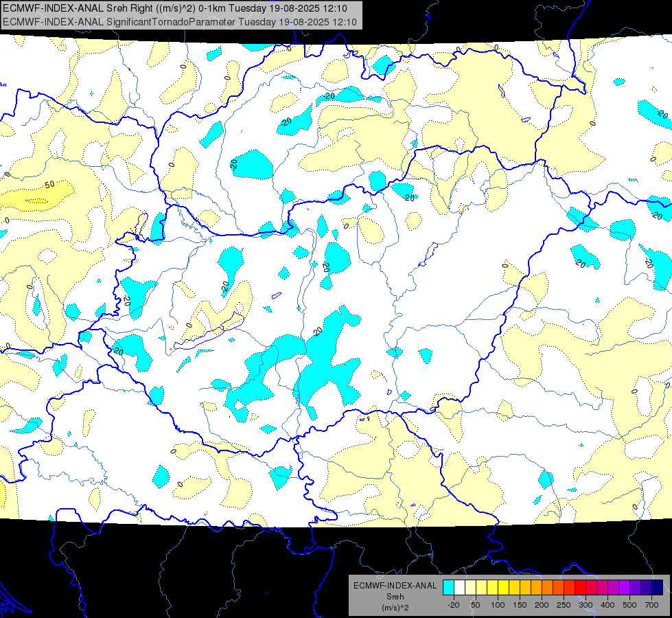Click the legend text Sreh
The image size is (672, 618).
tap(395, 597)
